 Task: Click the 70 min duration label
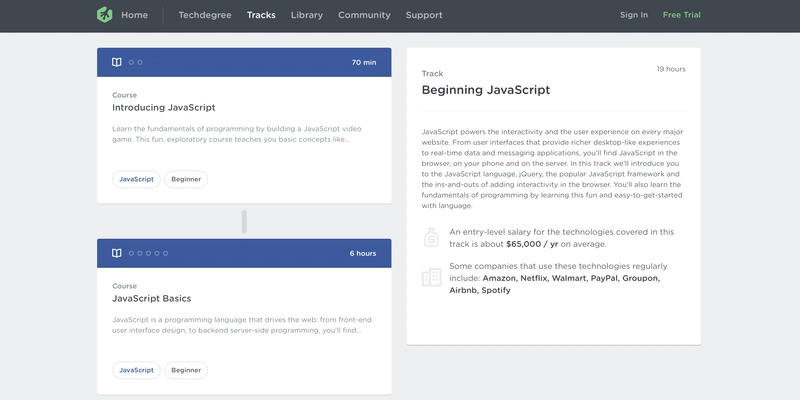tap(364, 62)
